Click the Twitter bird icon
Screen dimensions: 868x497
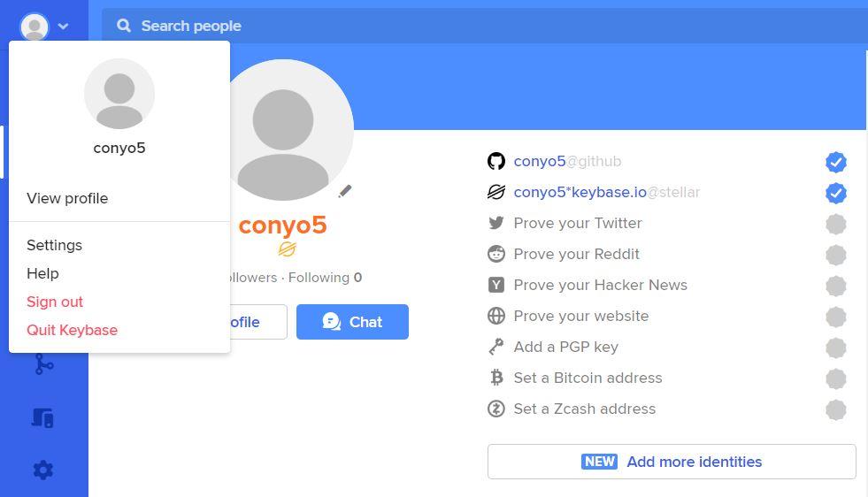pos(496,223)
